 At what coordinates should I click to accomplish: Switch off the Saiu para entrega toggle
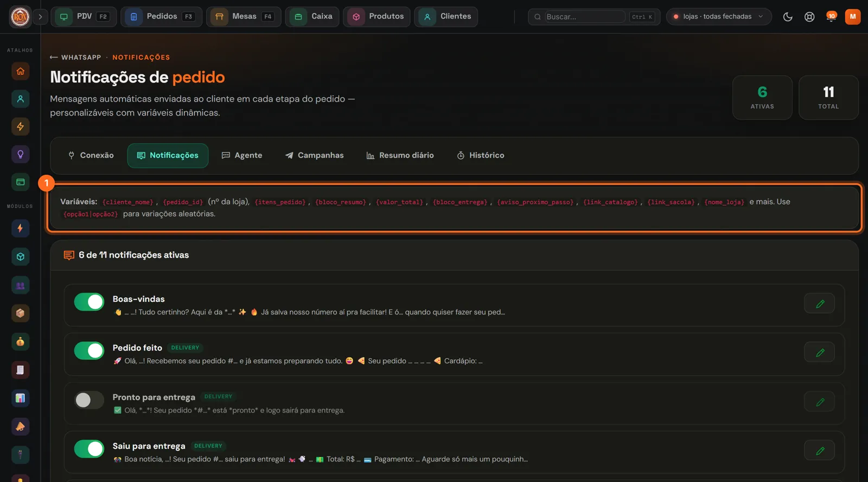pos(89,449)
